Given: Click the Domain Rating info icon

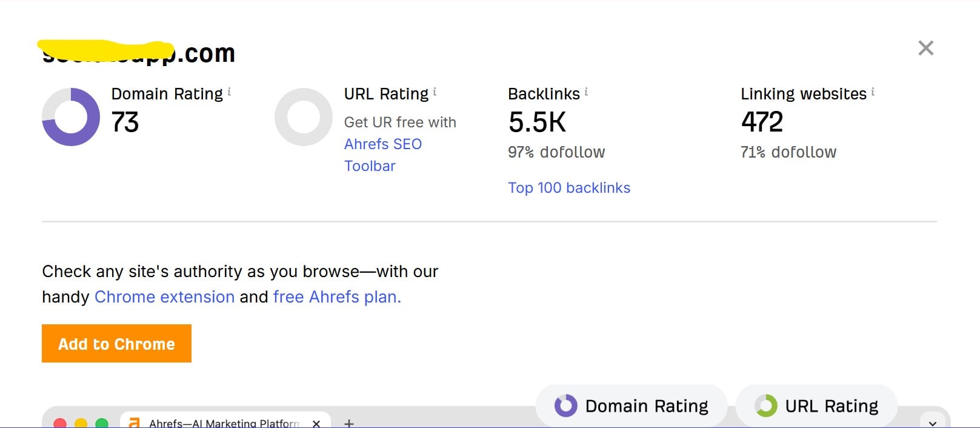Looking at the screenshot, I should coord(229,92).
